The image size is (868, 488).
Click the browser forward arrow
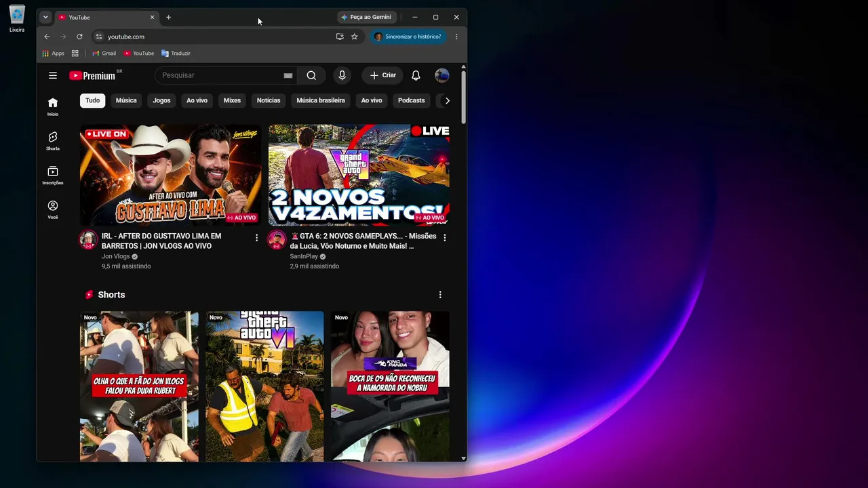coord(63,37)
